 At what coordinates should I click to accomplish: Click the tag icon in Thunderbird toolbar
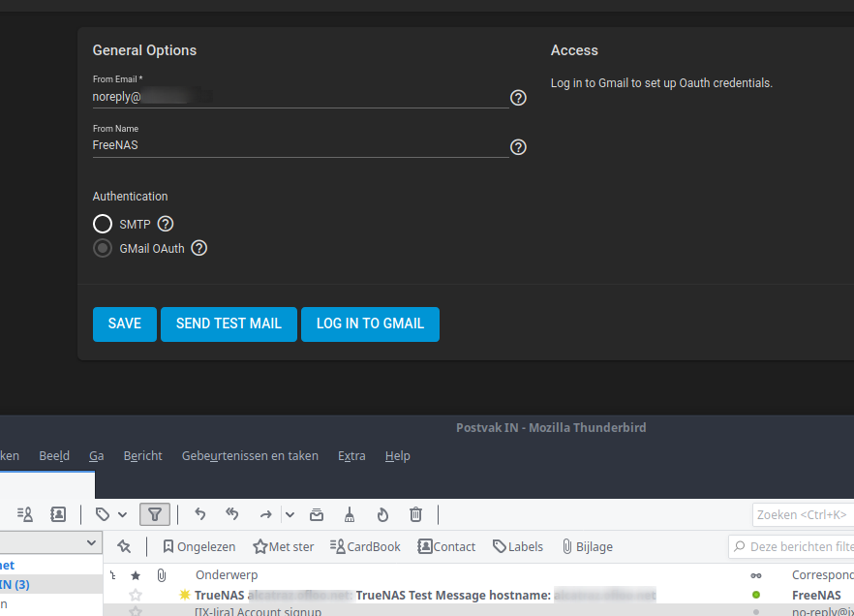[x=103, y=514]
